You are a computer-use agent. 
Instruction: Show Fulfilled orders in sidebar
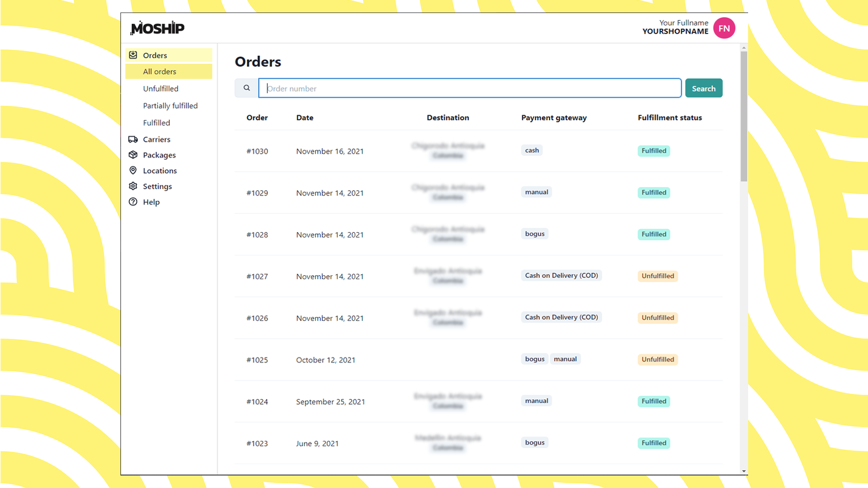(156, 123)
